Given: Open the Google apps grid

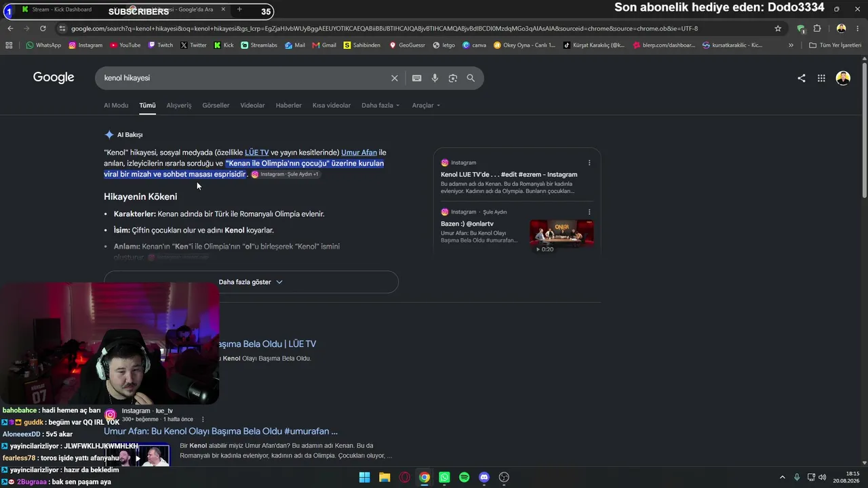Looking at the screenshot, I should point(821,78).
